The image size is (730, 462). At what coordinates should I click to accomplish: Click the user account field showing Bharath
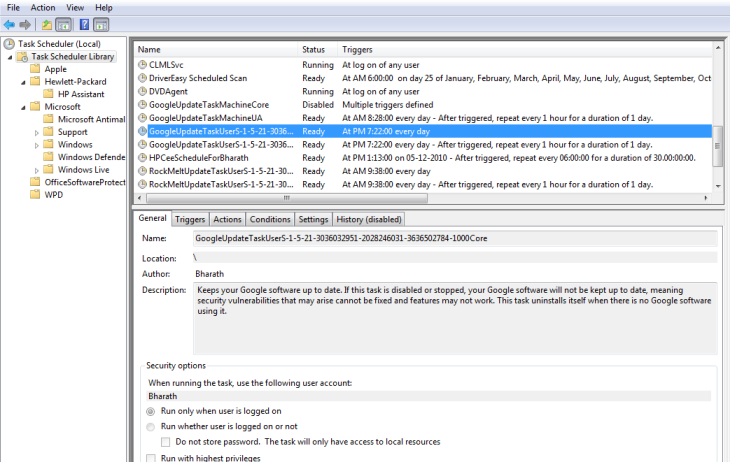pos(428,396)
